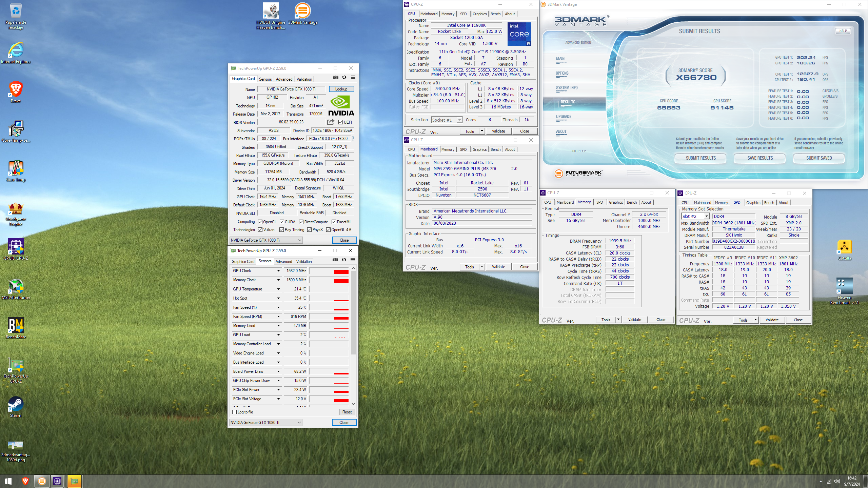This screenshot has width=868, height=488.
Task: Click 3DMark Vantage taskbar icon
Action: point(42,481)
